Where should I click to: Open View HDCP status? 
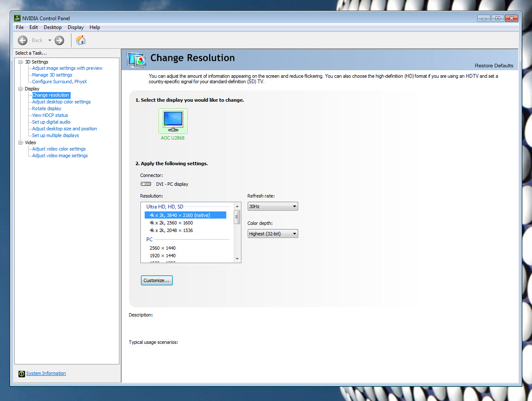pyautogui.click(x=50, y=115)
